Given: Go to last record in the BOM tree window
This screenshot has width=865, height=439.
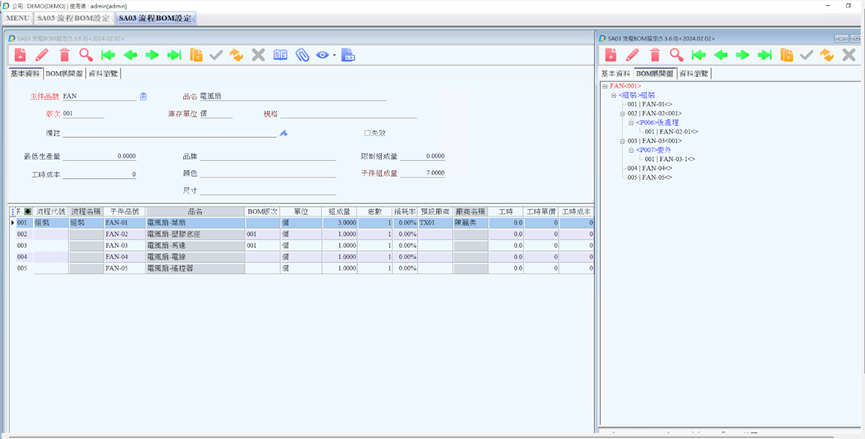Looking at the screenshot, I should (765, 55).
